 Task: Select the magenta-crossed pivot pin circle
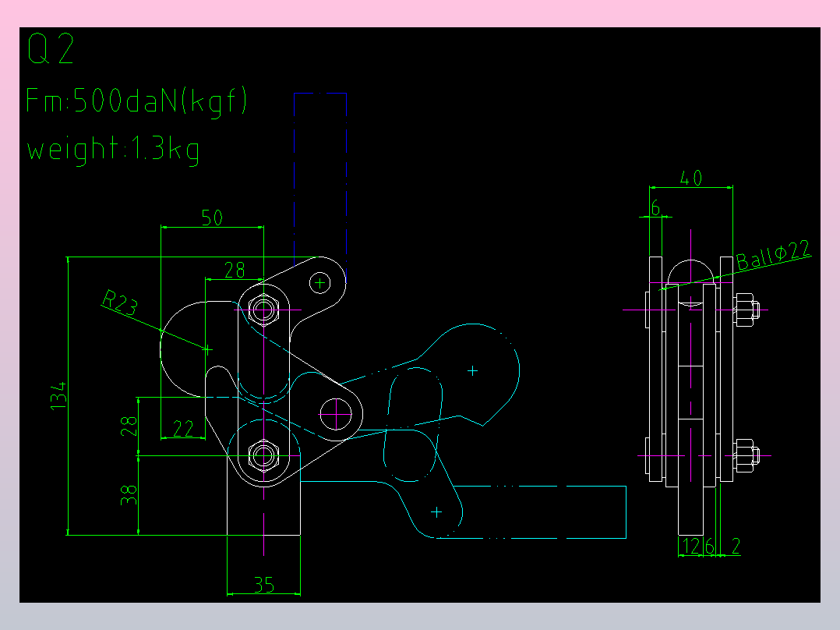pos(336,414)
